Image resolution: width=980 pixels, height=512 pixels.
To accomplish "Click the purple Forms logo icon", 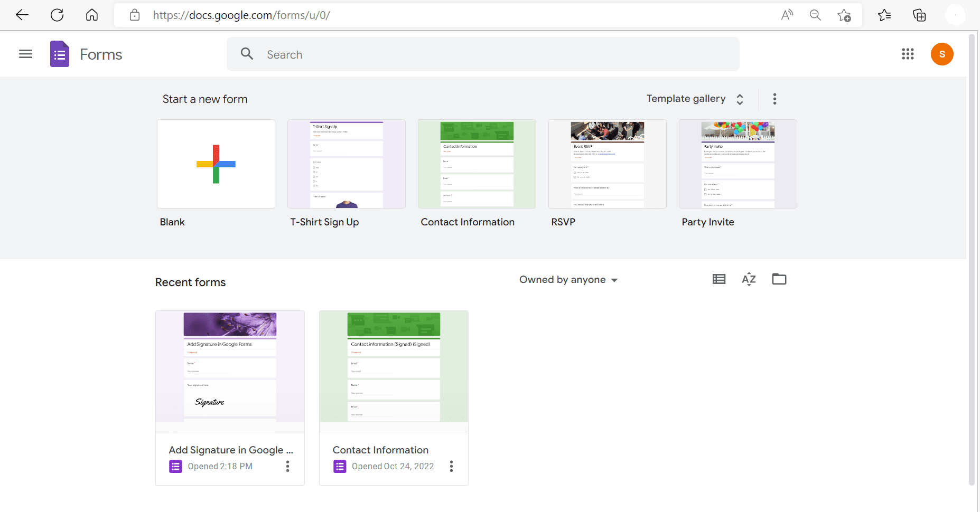I will [x=60, y=54].
